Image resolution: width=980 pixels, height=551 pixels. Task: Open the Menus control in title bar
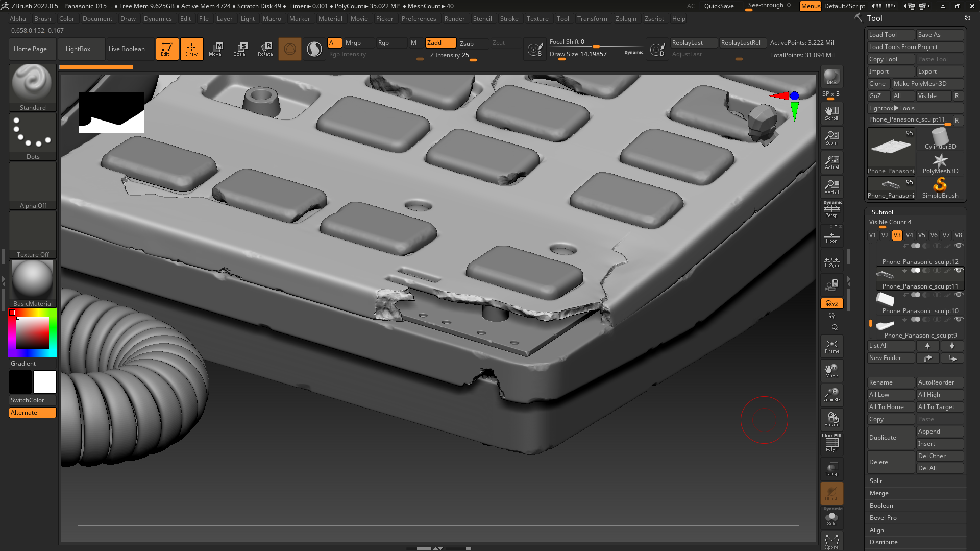tap(811, 6)
